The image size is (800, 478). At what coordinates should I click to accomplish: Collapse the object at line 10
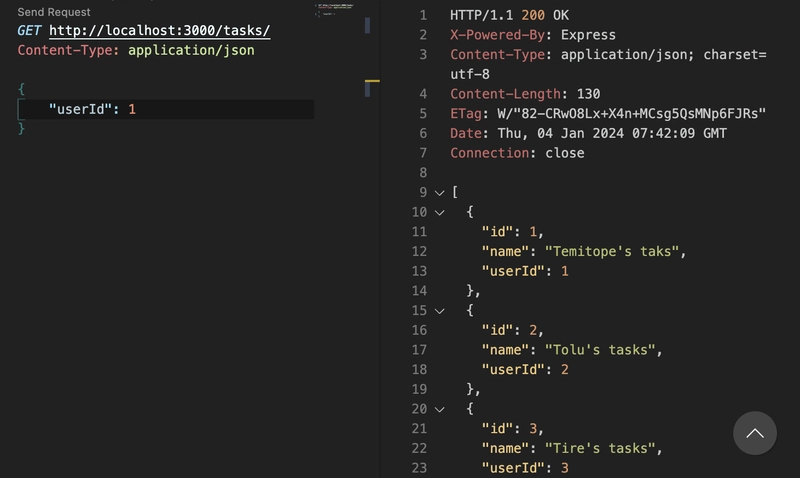pos(439,212)
